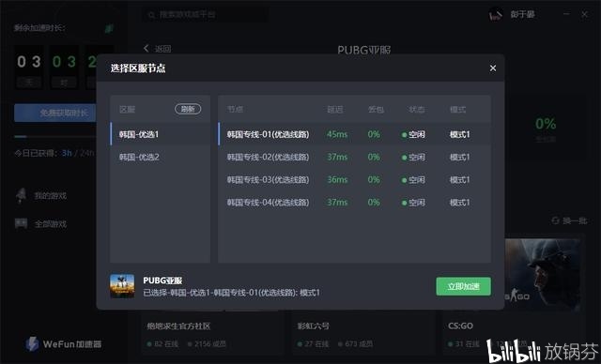Click the 模式 column header
This screenshot has height=364, width=601.
pyautogui.click(x=457, y=110)
